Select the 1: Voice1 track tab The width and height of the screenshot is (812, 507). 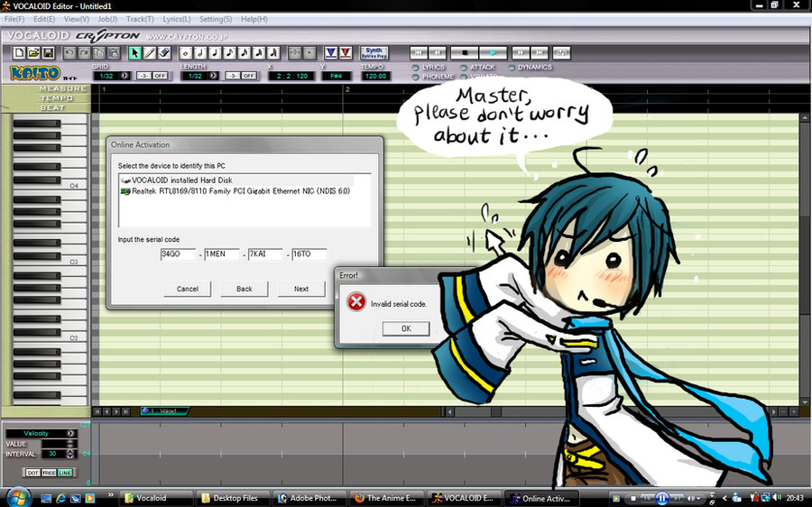[x=163, y=411]
